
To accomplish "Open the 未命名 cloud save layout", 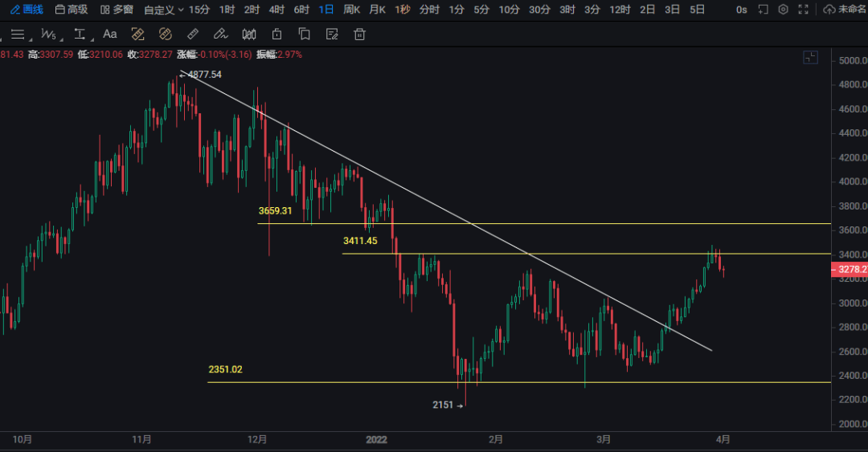I will click(845, 10).
